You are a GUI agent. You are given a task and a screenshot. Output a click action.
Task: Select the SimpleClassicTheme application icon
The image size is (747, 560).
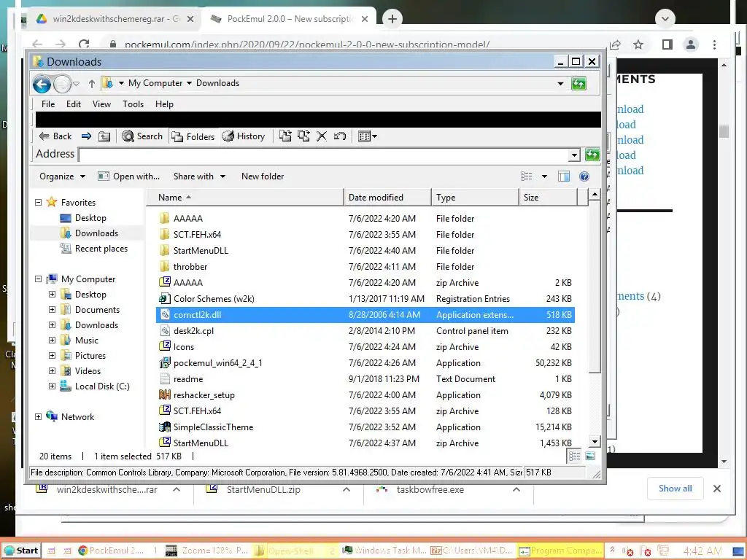pos(164,427)
